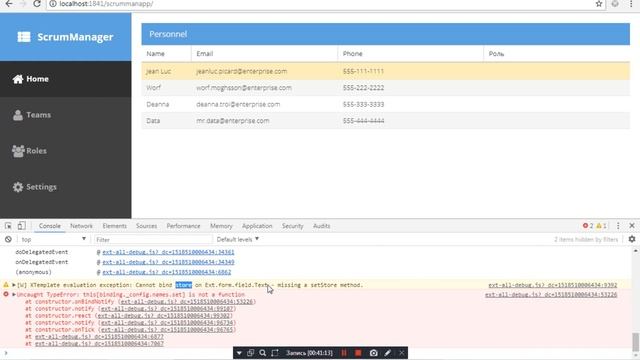Open Chrome three-dot menu

coord(631,4)
